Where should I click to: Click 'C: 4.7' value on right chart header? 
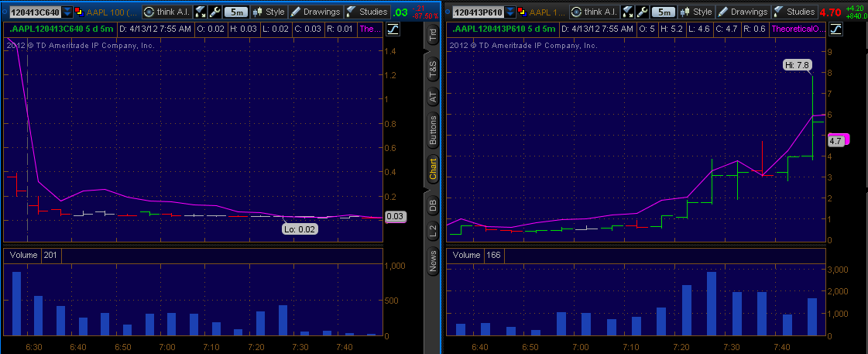point(728,29)
